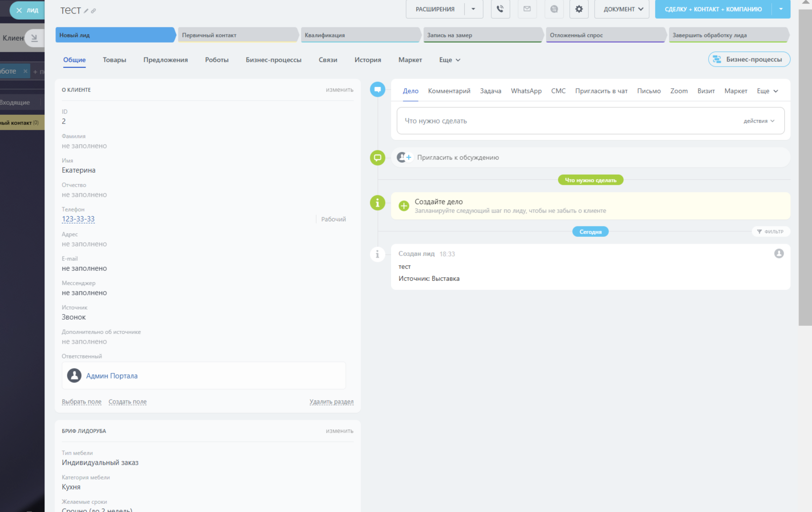Click green plus icon to create activity
Image resolution: width=812 pixels, height=512 pixels.
(404, 206)
